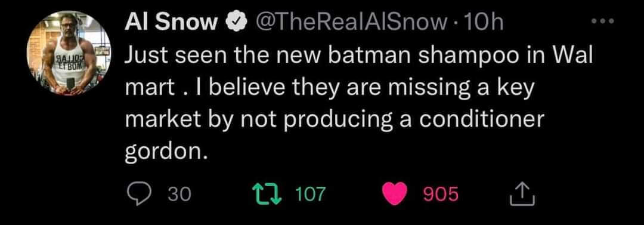Viewport: 644px width, 225px height.
Task: Click the 107 retweets count
Action: point(311,194)
